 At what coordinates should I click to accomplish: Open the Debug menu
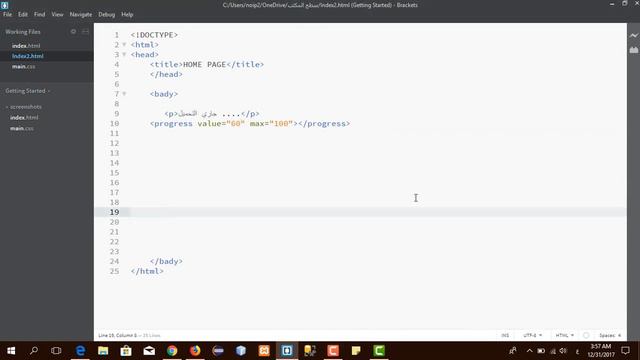coord(107,14)
